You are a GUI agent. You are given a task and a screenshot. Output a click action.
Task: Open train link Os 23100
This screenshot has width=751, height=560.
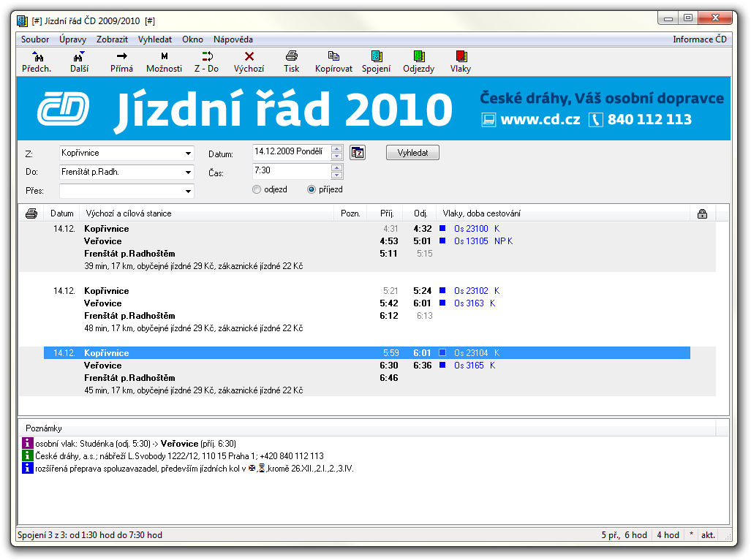(x=471, y=228)
